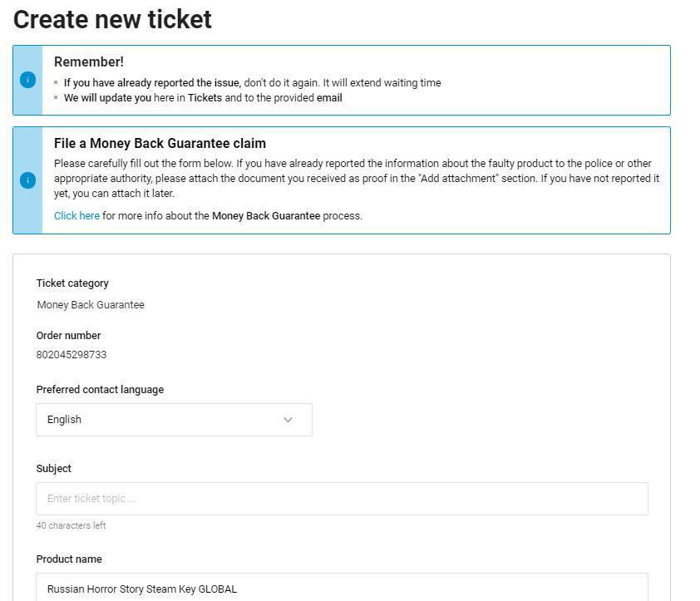This screenshot has width=700, height=601.
Task: Open the Preferred contact language dropdown showing English
Action: 174,420
